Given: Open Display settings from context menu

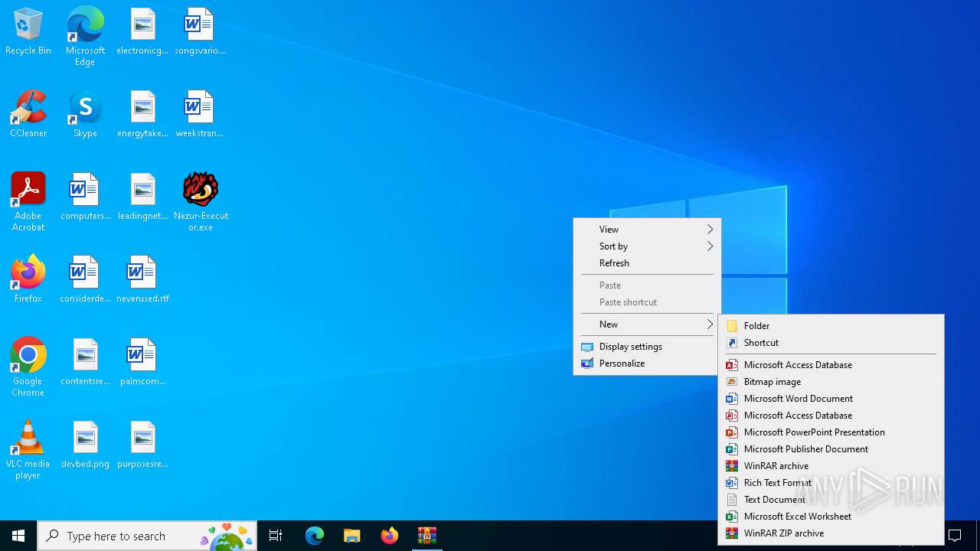Looking at the screenshot, I should (x=647, y=346).
